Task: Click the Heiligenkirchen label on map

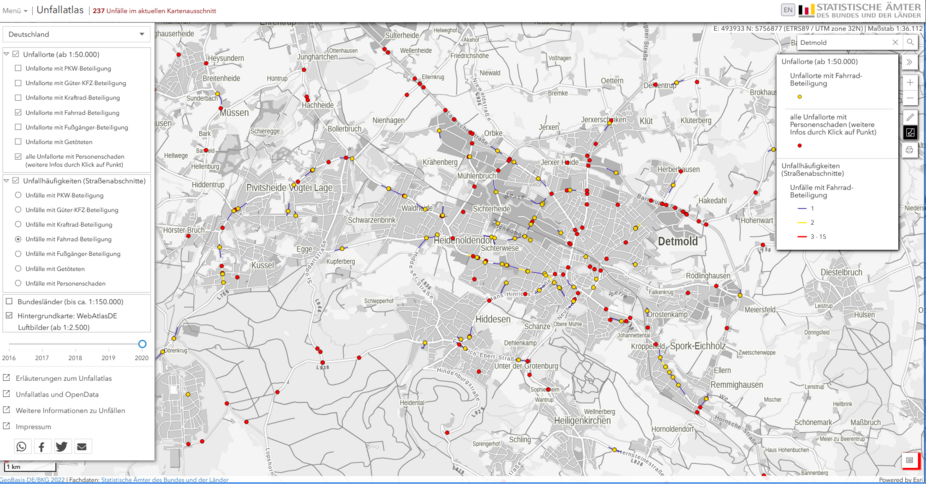Action: click(582, 420)
